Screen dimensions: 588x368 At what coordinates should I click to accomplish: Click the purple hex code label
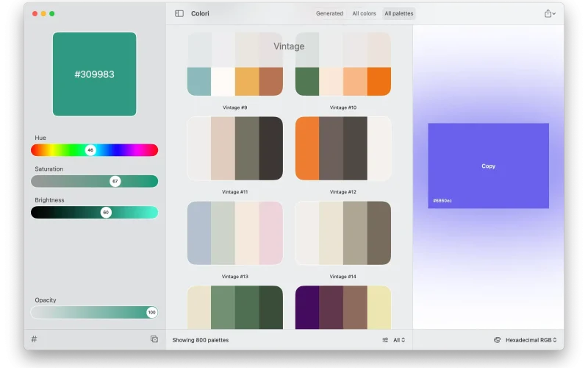[x=442, y=200]
